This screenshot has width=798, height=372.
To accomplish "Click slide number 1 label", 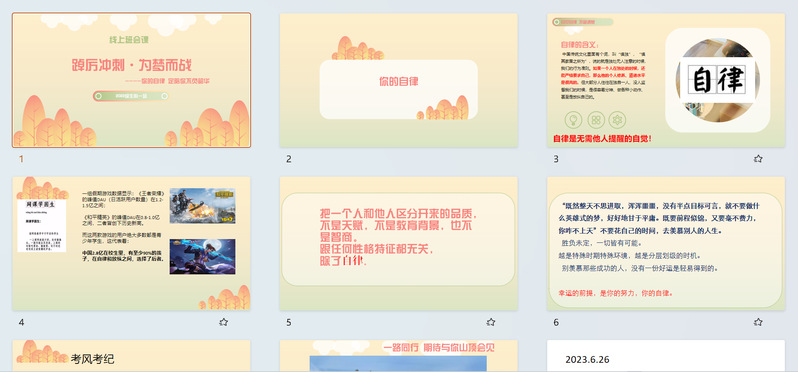I will pyautogui.click(x=21, y=159).
